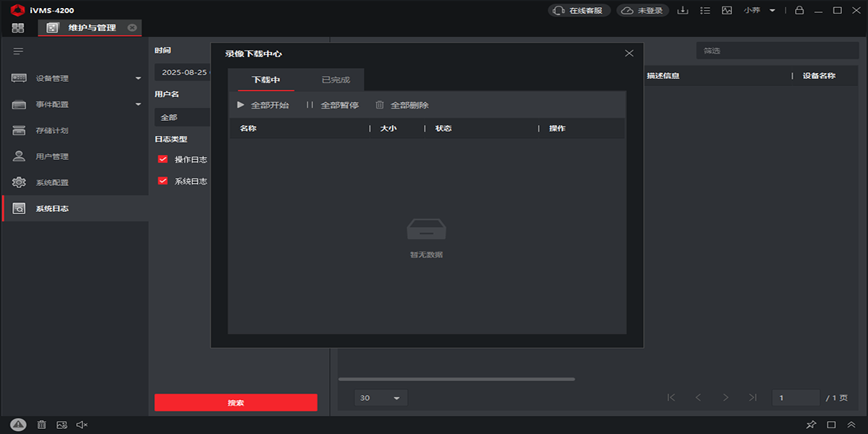
Task: Go to the previous page of log results
Action: (698, 397)
